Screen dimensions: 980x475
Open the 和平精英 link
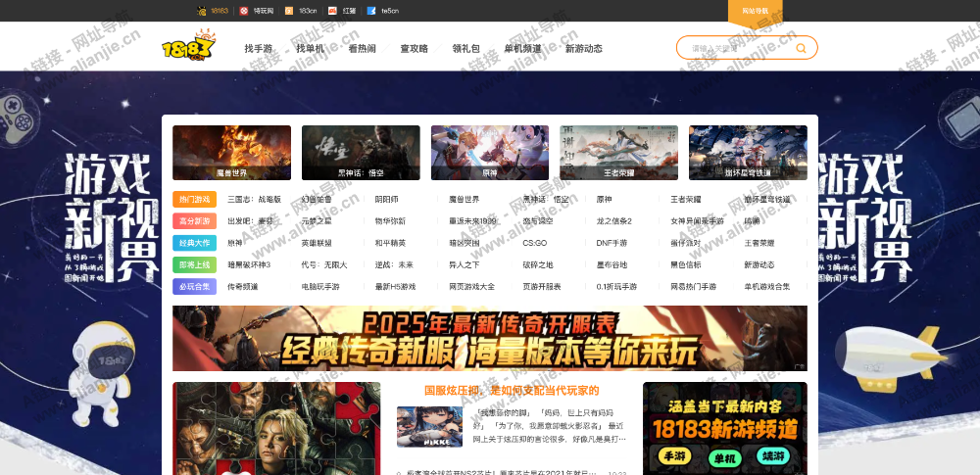(x=390, y=243)
